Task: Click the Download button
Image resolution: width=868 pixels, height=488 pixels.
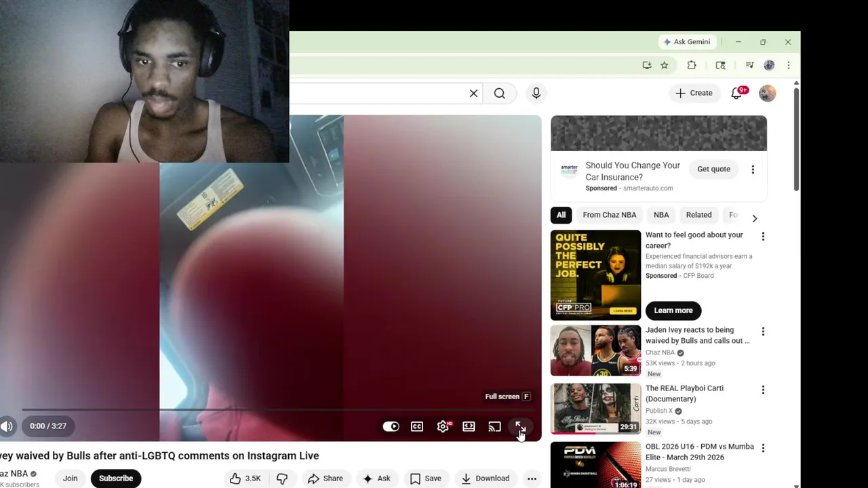Action: 485,479
